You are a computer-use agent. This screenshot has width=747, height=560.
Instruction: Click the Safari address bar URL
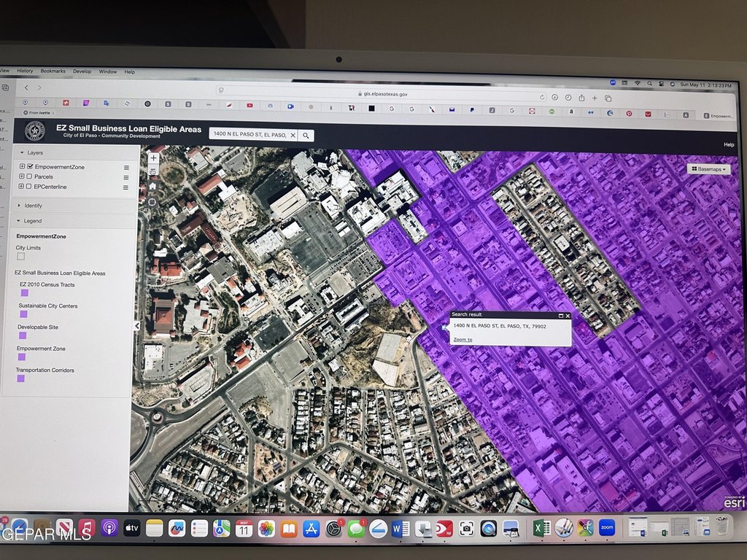click(384, 93)
